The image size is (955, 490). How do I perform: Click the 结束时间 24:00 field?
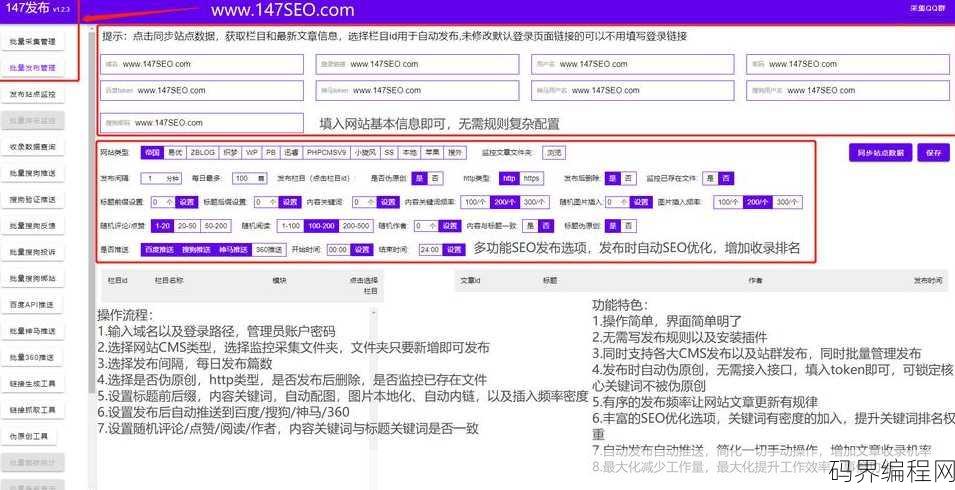click(x=431, y=250)
